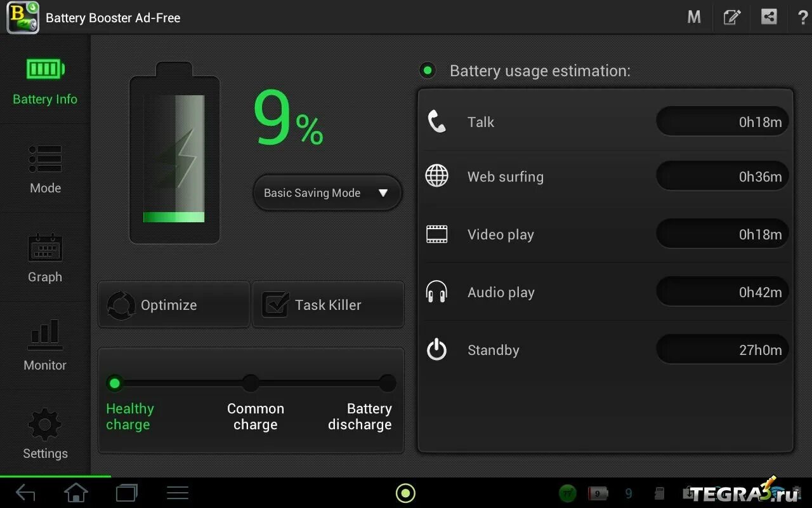Click the Standby value 27h0m
The image size is (812, 508).
pos(722,350)
